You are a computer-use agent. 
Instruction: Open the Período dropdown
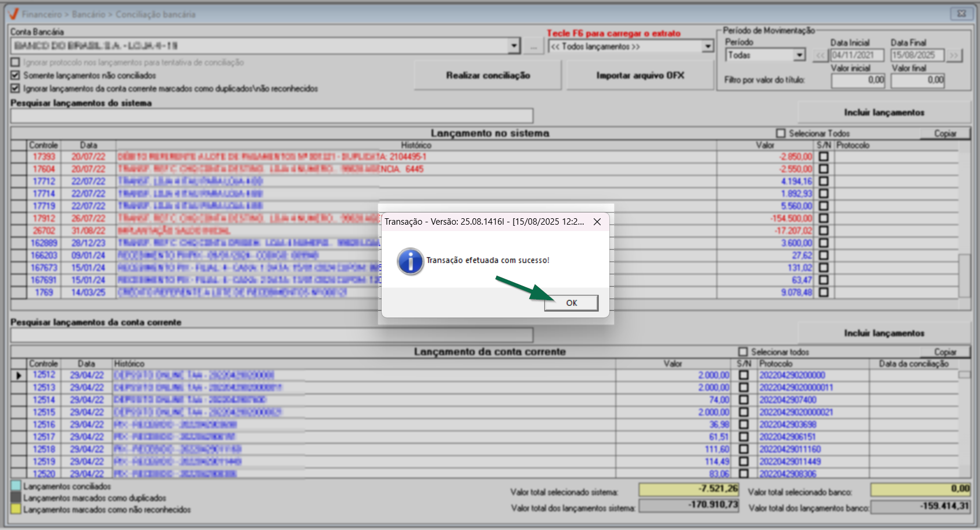[799, 55]
